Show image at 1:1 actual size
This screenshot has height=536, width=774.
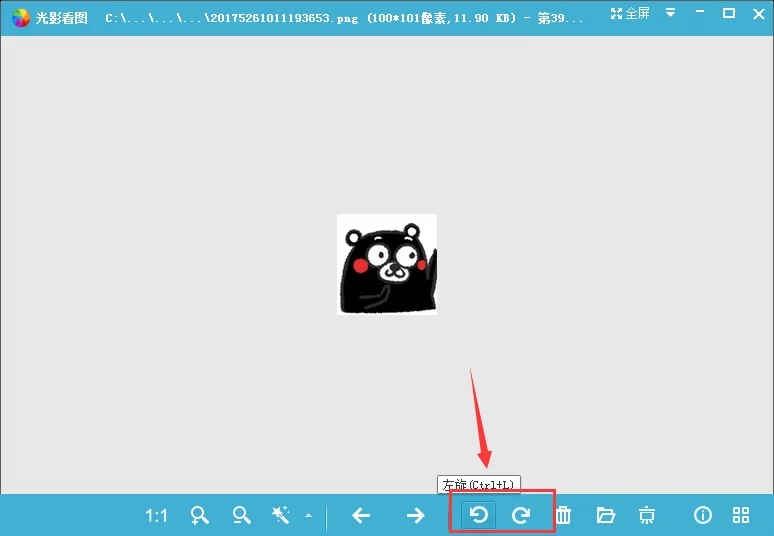click(x=156, y=516)
